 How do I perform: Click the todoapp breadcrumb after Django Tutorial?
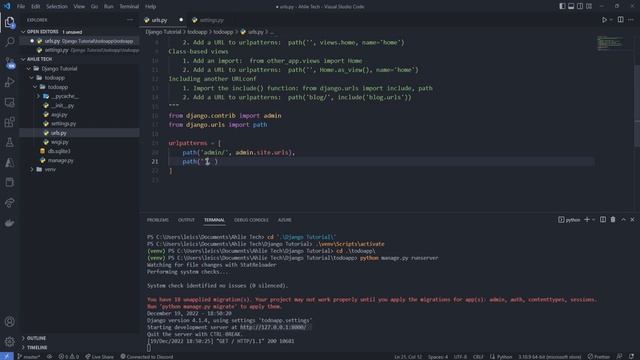tap(197, 32)
